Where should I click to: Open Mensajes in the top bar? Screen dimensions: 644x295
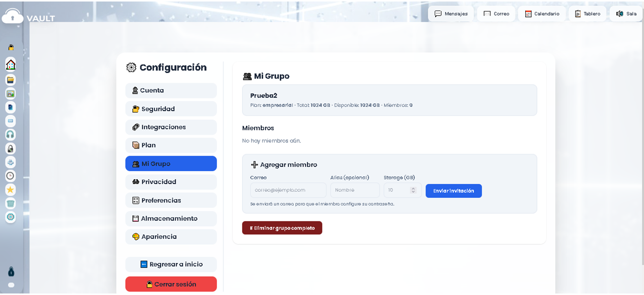point(451,14)
